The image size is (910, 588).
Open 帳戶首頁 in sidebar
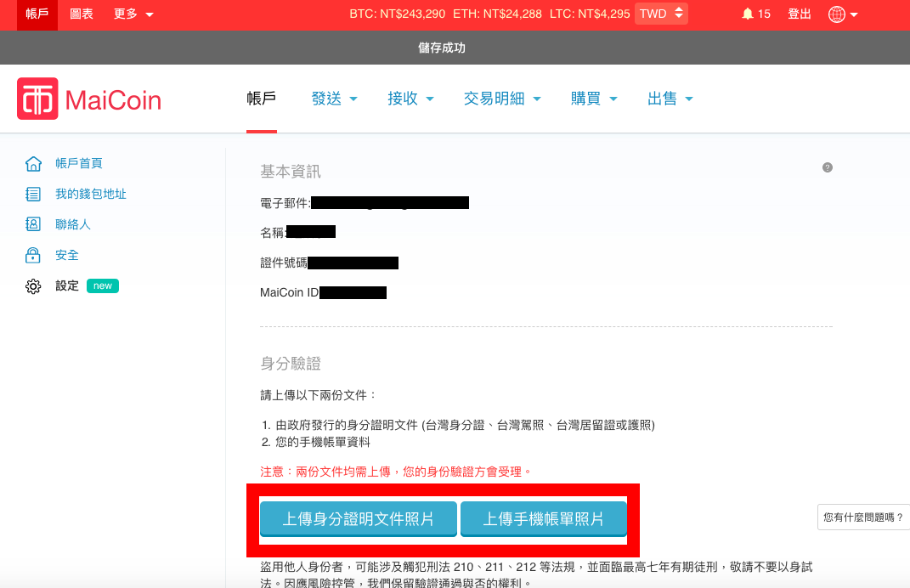point(79,164)
